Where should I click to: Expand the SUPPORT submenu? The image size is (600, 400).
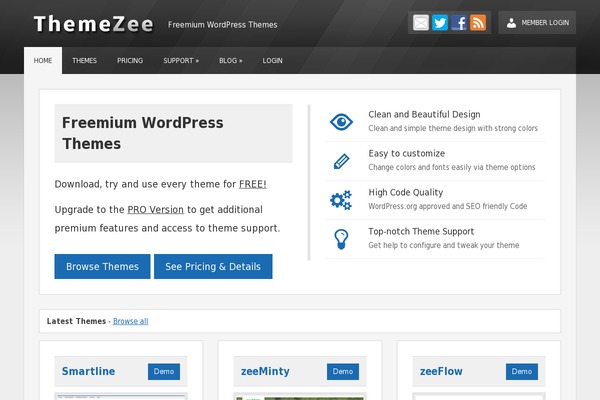pos(181,60)
